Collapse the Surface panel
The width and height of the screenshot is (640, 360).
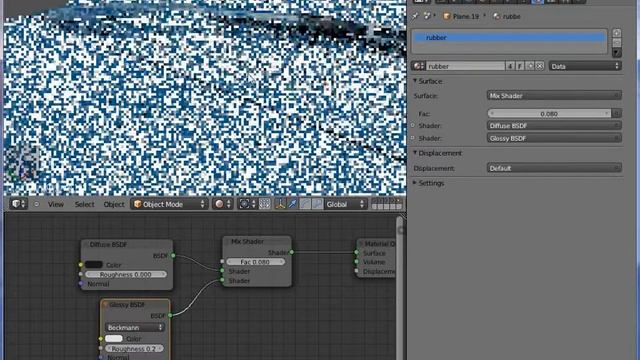click(415, 81)
